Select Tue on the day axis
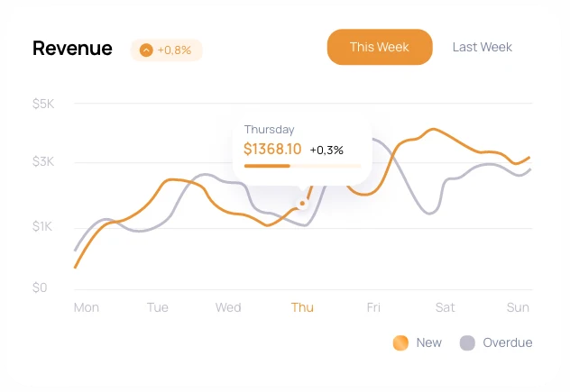 pyautogui.click(x=158, y=307)
